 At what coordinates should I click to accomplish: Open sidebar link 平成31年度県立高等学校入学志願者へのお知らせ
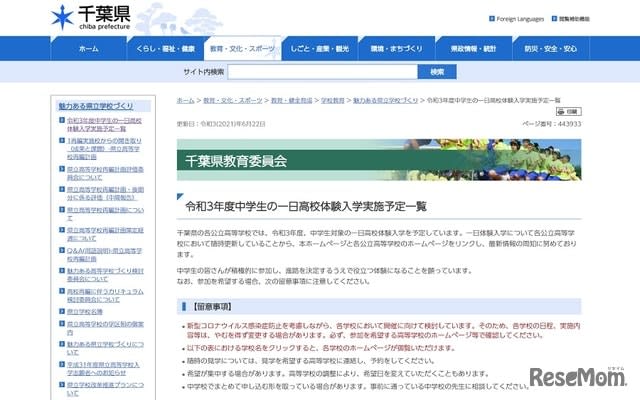[103, 369]
